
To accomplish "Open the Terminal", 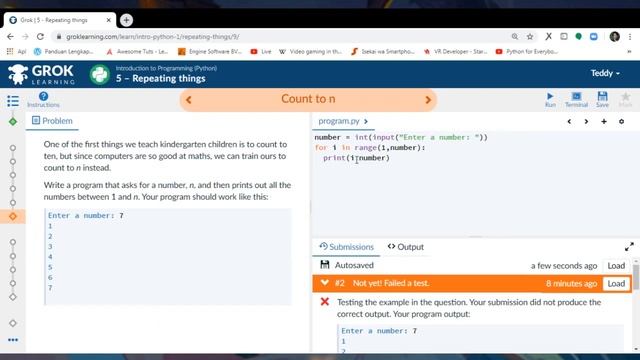I will click(576, 100).
